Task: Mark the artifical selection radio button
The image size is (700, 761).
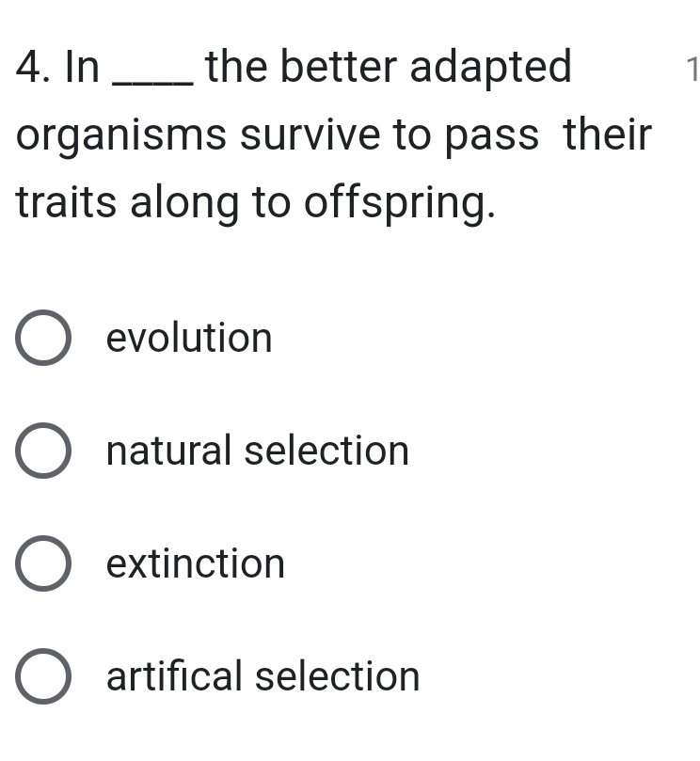Action: tap(42, 677)
